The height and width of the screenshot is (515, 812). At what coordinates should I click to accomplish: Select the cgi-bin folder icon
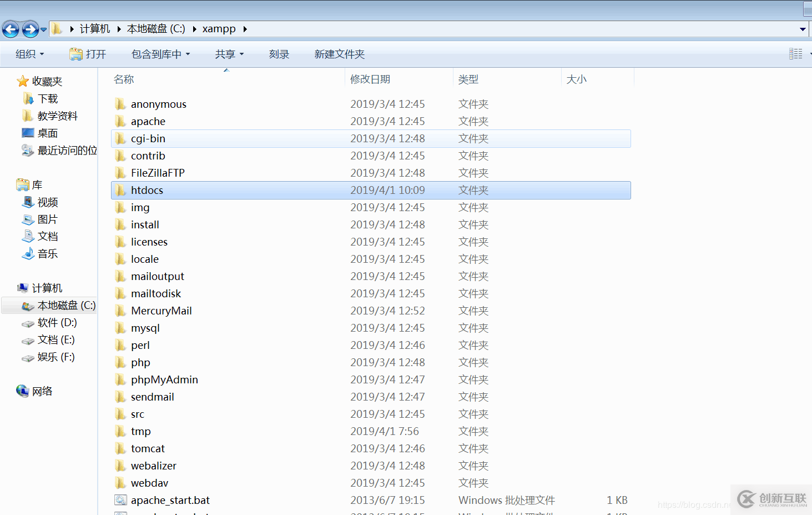120,138
